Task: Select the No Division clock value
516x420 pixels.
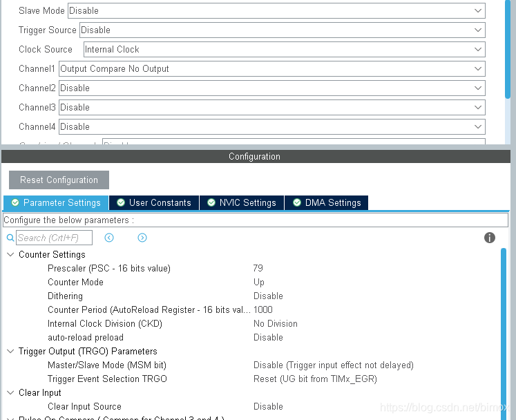Action: 276,323
